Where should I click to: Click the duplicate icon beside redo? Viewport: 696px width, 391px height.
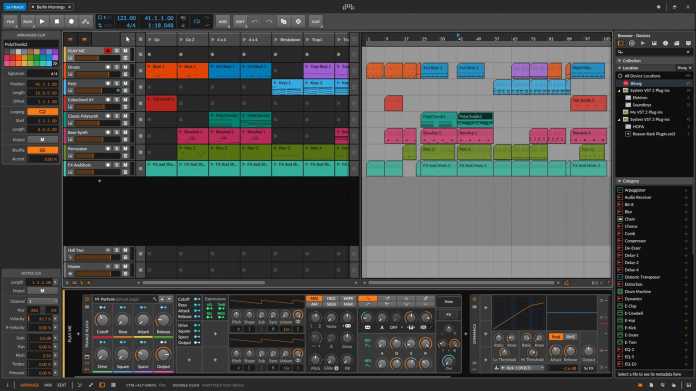(284, 21)
